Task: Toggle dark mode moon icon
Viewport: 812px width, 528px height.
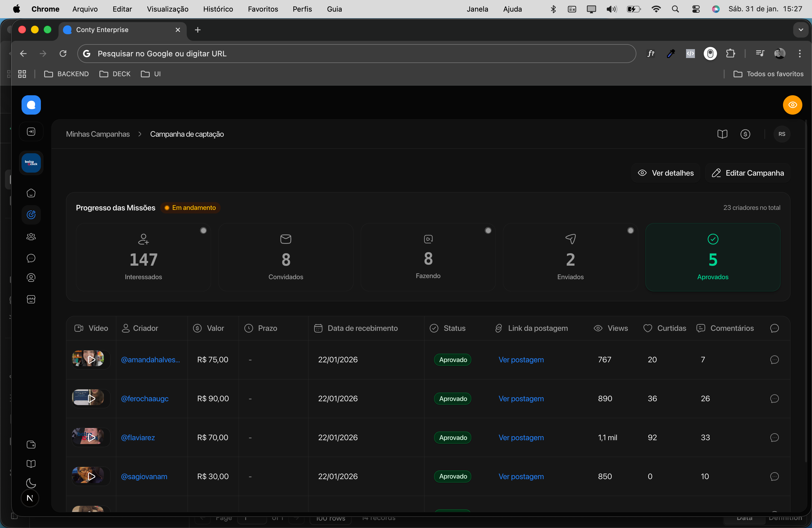Action: coord(31,483)
